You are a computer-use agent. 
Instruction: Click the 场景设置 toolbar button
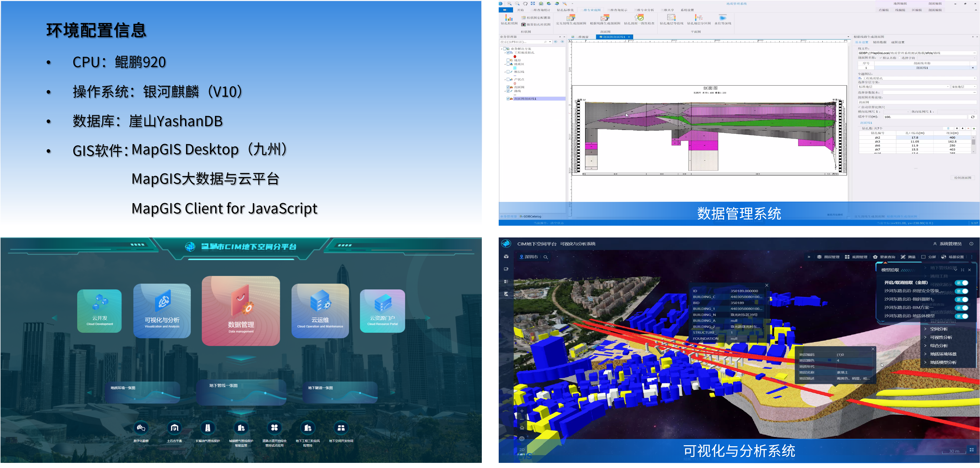pyautogui.click(x=952, y=257)
